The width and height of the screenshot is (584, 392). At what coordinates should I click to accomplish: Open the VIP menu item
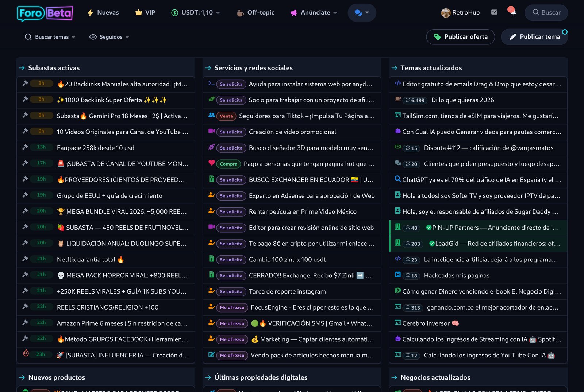[150, 12]
